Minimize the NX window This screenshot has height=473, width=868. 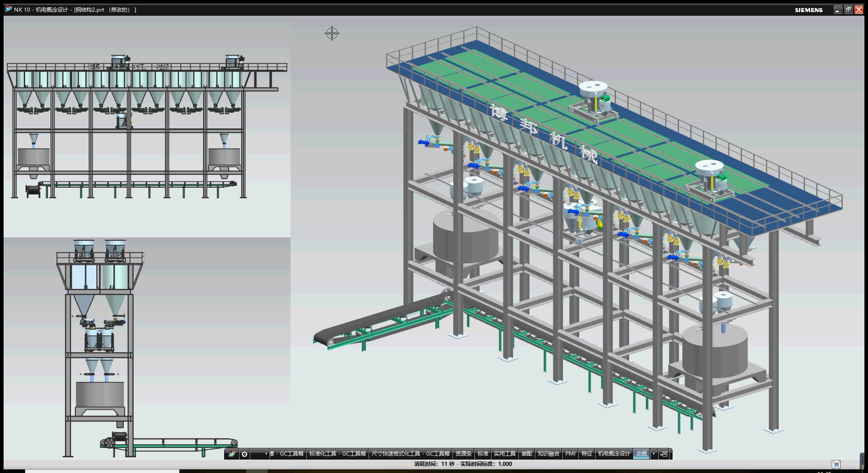(838, 10)
